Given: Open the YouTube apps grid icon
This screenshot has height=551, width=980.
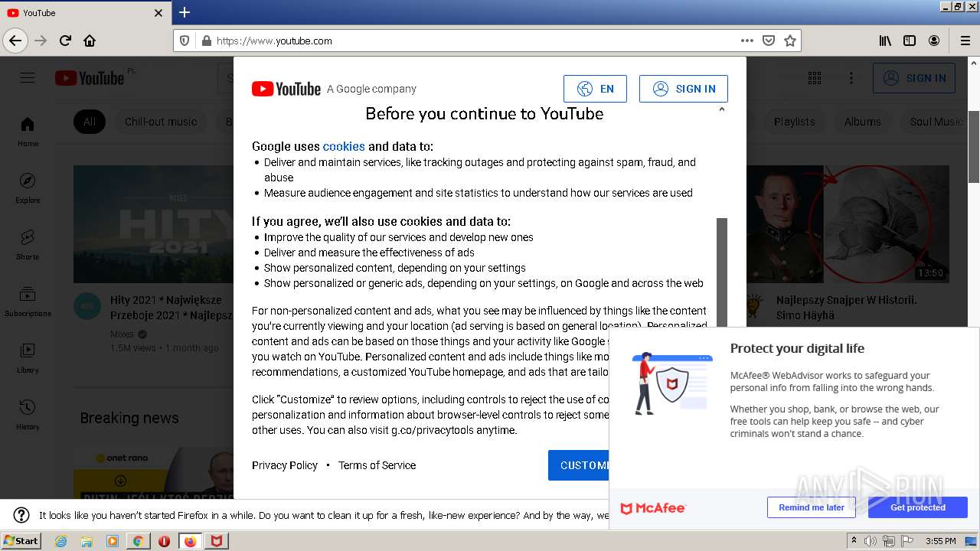Looking at the screenshot, I should click(x=815, y=78).
